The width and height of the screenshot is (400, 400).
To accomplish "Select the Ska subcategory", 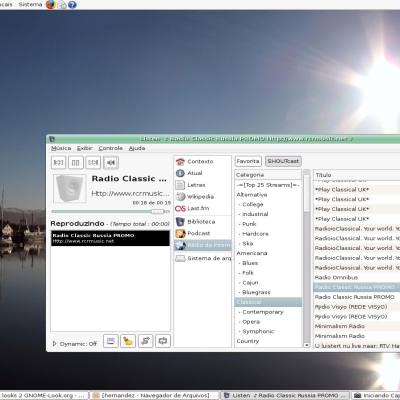I will tap(268, 243).
